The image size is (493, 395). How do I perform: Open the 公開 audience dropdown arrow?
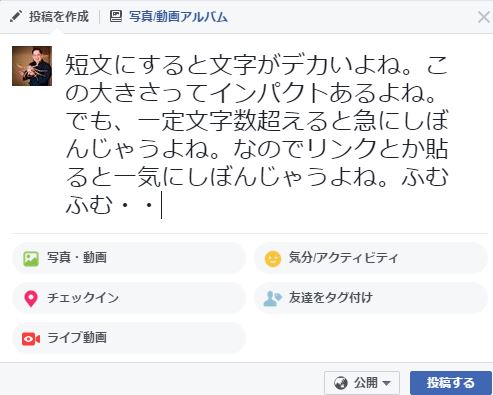[386, 383]
